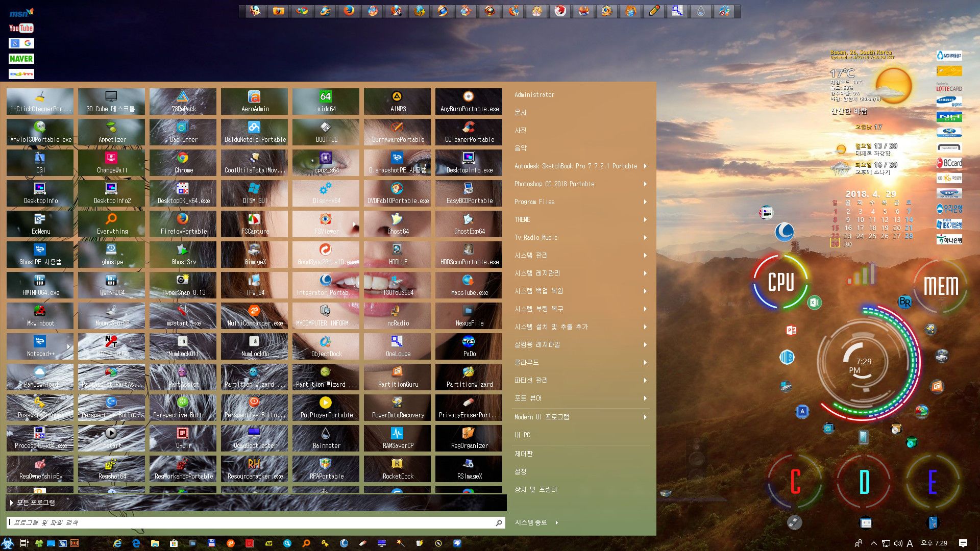Launch the Q-Dir tile
This screenshot has width=980, height=551.
pos(183,438)
